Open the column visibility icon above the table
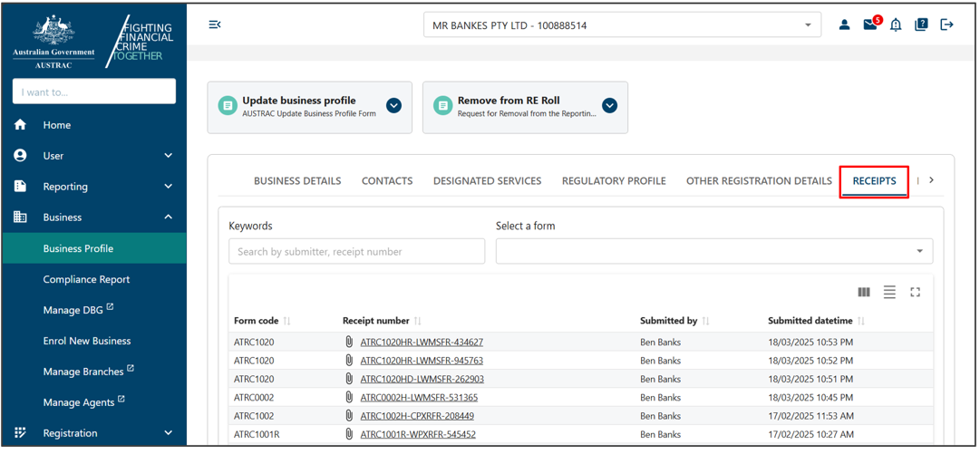980x454 pixels. [x=864, y=292]
